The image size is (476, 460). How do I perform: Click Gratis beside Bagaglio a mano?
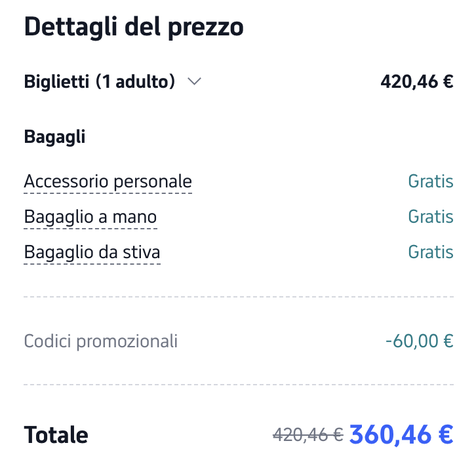(x=430, y=217)
